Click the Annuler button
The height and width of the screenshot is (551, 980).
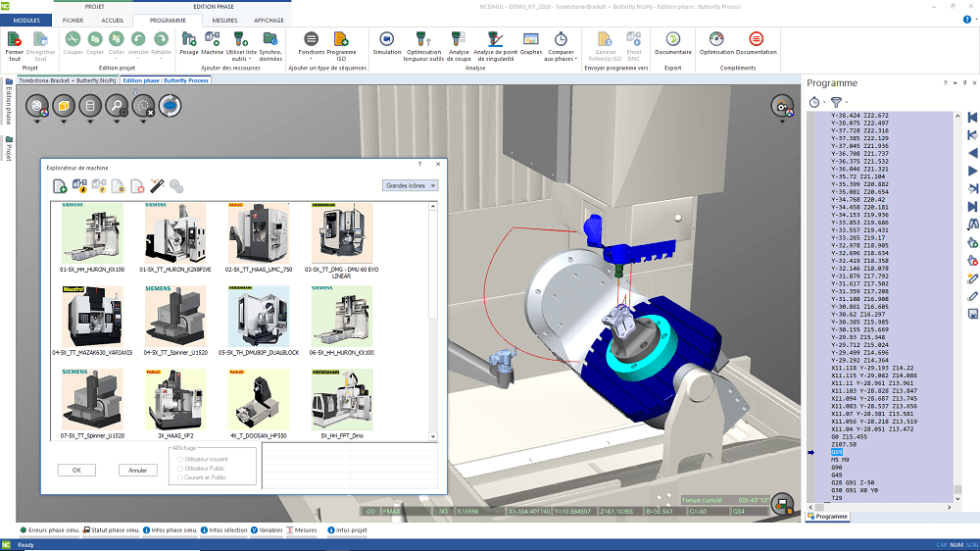click(x=137, y=471)
